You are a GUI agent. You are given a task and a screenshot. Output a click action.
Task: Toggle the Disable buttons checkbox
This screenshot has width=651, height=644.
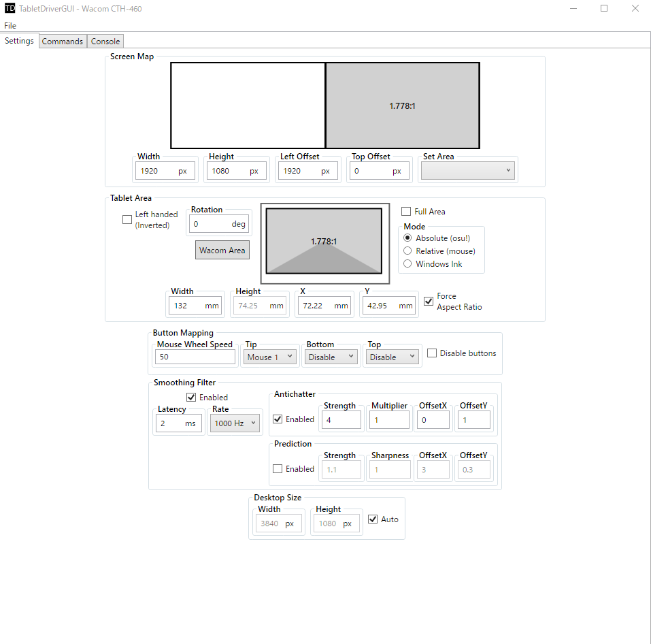[432, 353]
